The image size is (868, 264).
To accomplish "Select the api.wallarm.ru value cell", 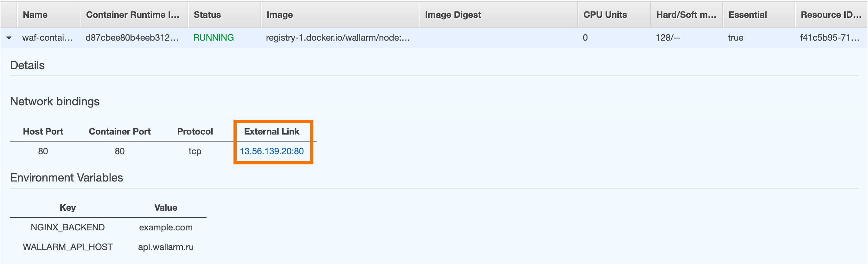I will click(x=166, y=247).
